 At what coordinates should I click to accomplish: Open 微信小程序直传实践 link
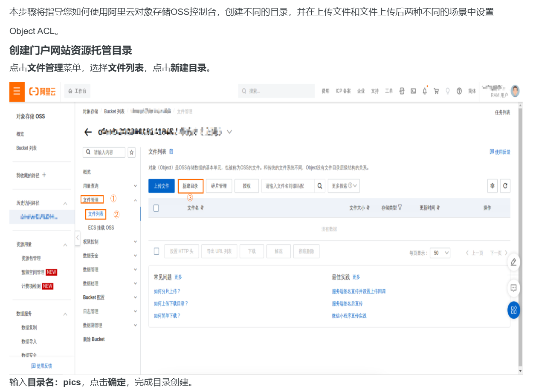click(x=349, y=316)
